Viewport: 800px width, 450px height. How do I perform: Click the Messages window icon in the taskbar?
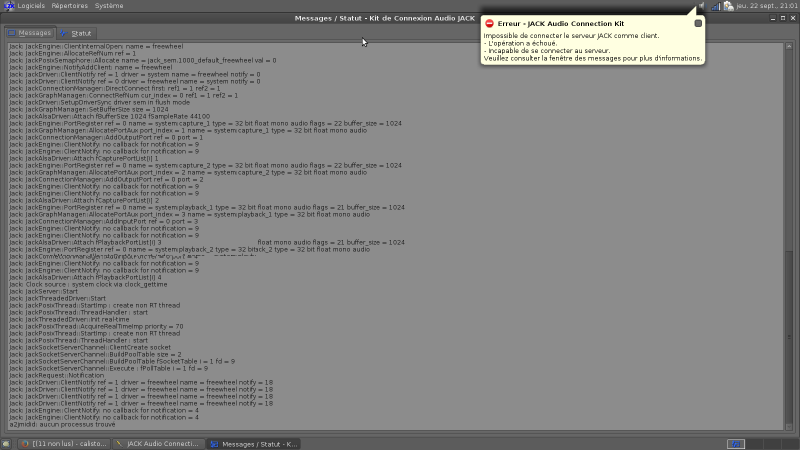point(214,444)
